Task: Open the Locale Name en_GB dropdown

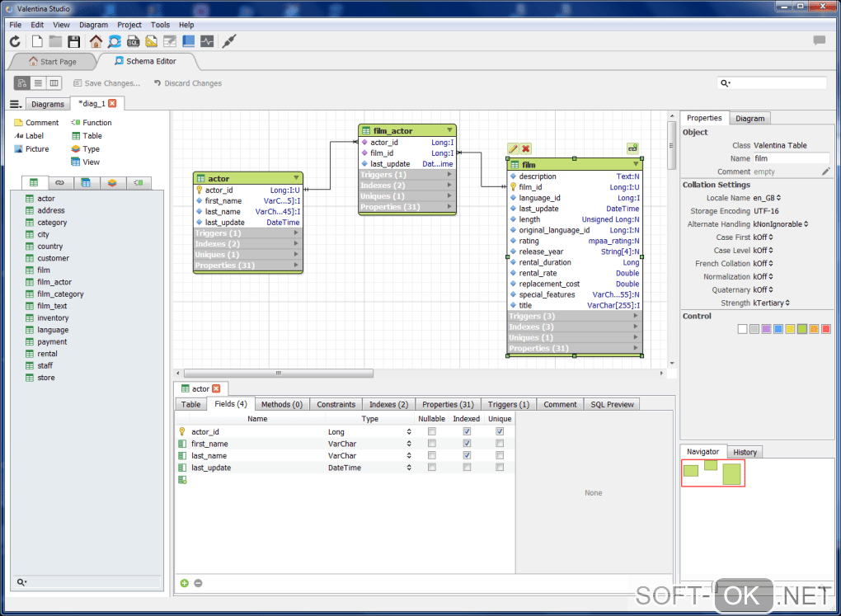Action: (767, 198)
